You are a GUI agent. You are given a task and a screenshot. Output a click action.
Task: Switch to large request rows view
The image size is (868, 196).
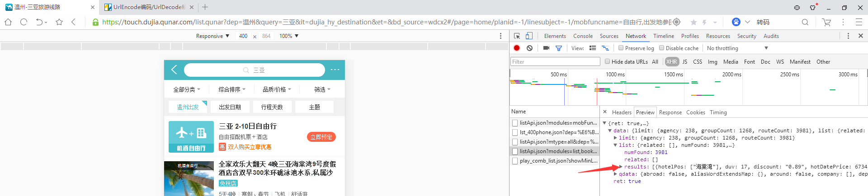(593, 48)
